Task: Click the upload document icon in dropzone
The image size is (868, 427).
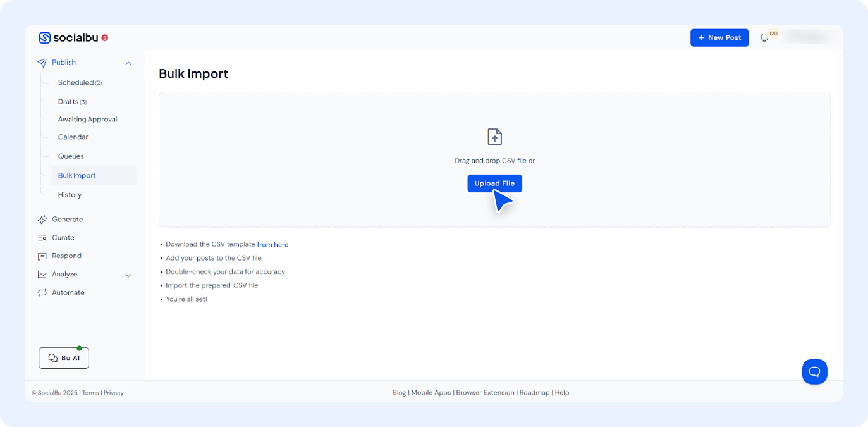Action: click(x=494, y=137)
